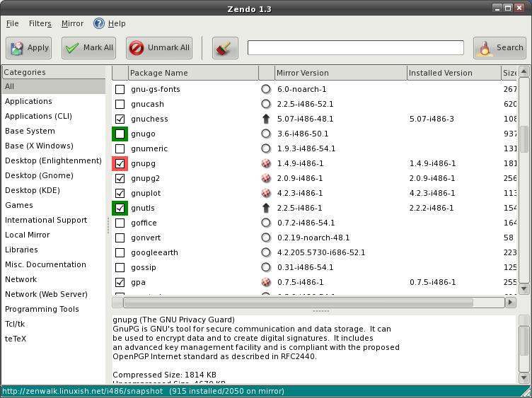Click package list vertical scrollbar up arrow
This screenshot has width=532, height=398.
524,71
